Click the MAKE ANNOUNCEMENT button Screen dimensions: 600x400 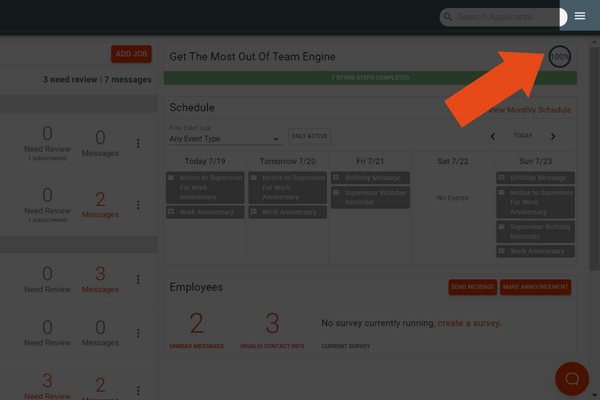(535, 287)
